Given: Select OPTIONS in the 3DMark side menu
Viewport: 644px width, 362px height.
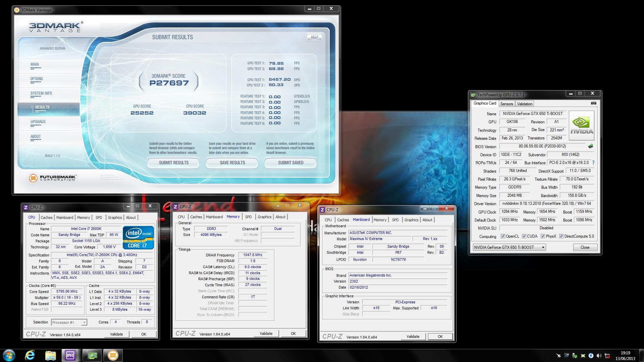Looking at the screenshot, I should coord(37,79).
